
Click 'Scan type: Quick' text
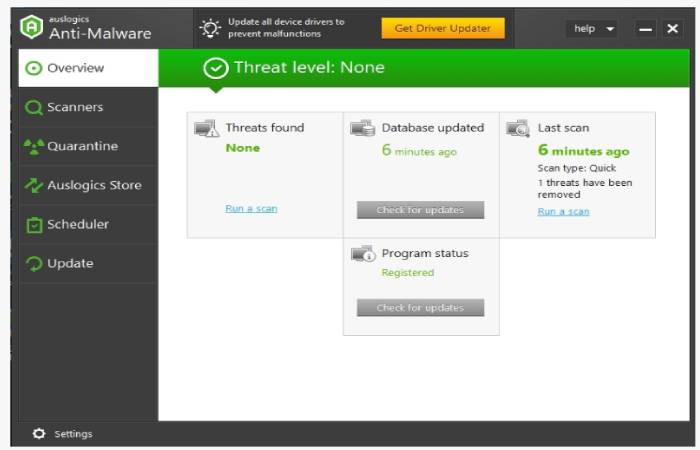pos(577,168)
